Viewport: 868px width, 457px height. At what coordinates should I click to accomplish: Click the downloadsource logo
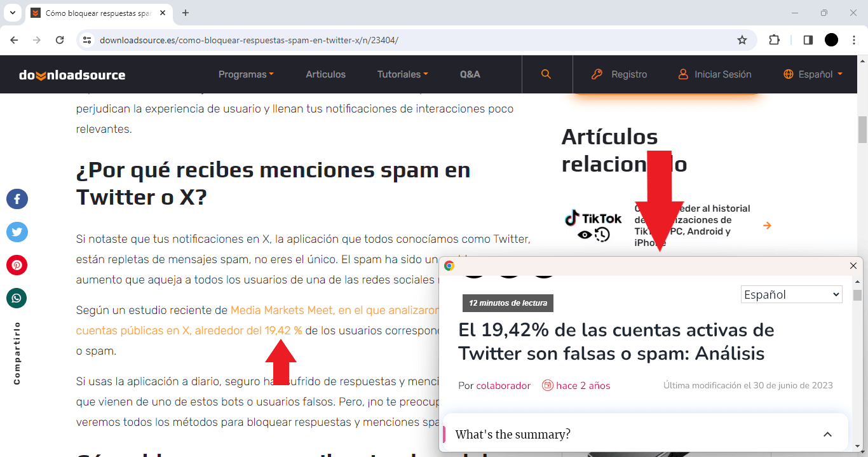[x=72, y=75]
